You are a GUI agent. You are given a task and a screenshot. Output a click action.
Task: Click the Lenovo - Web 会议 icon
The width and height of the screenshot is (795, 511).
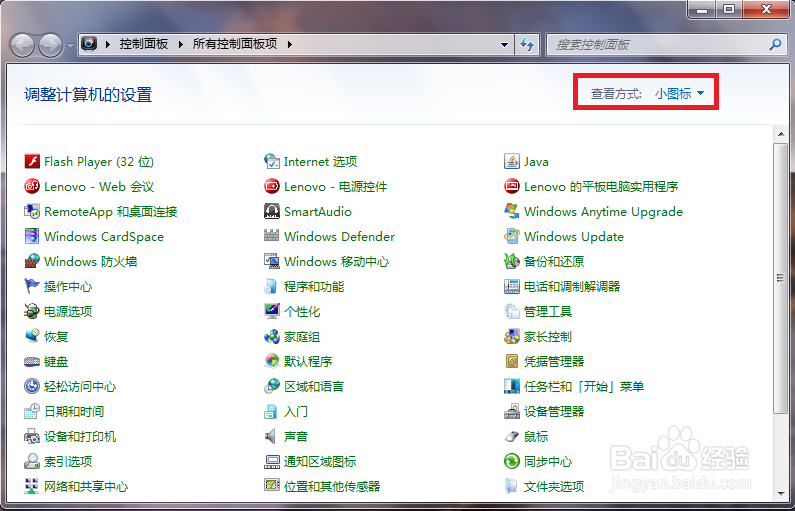tap(32, 186)
